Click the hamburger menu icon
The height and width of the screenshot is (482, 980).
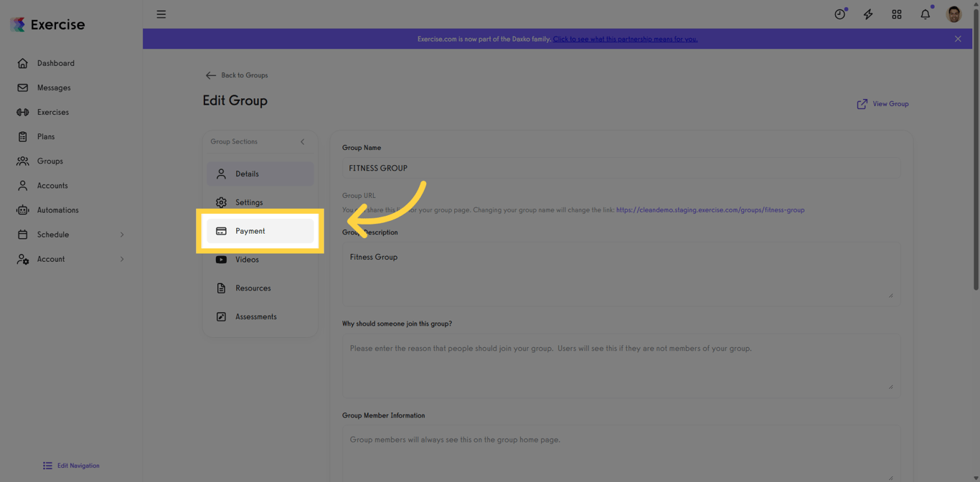click(x=161, y=14)
